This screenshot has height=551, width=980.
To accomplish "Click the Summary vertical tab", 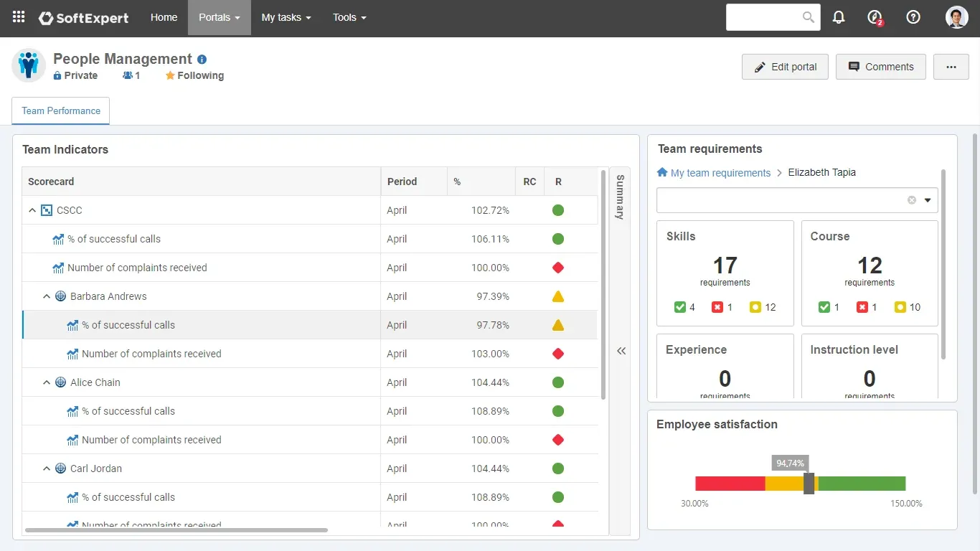I will point(620,197).
